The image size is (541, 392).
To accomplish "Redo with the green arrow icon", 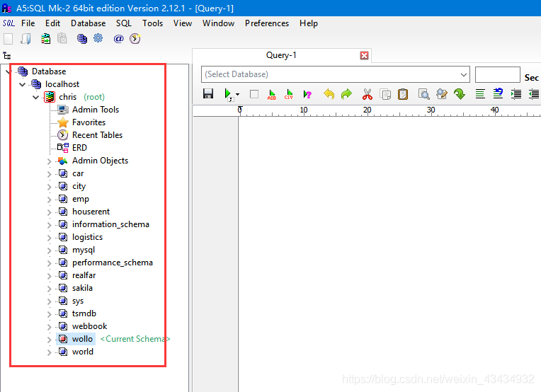I will pos(346,94).
